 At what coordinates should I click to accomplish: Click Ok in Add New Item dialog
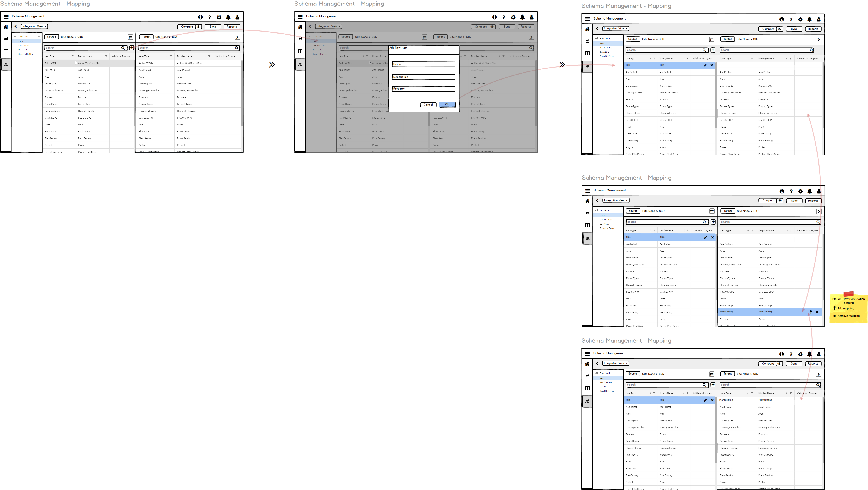coord(447,105)
